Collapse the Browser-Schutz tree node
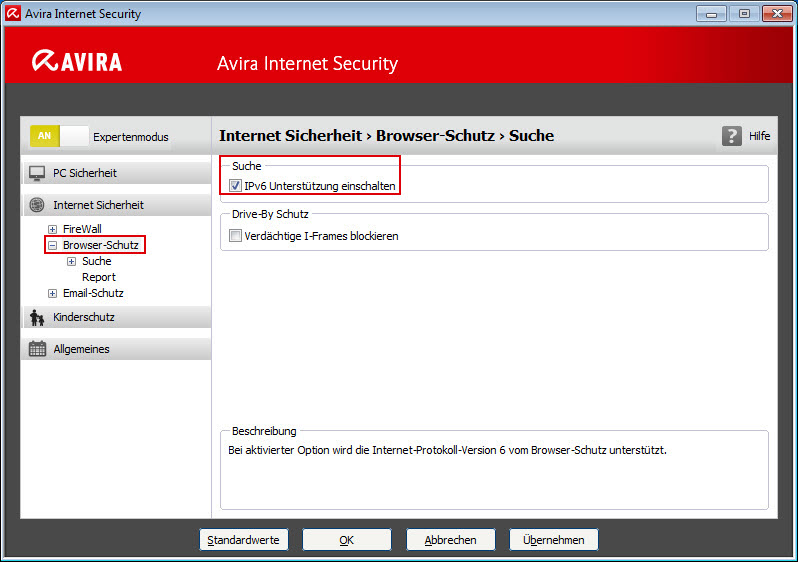This screenshot has width=798, height=562. pos(52,245)
